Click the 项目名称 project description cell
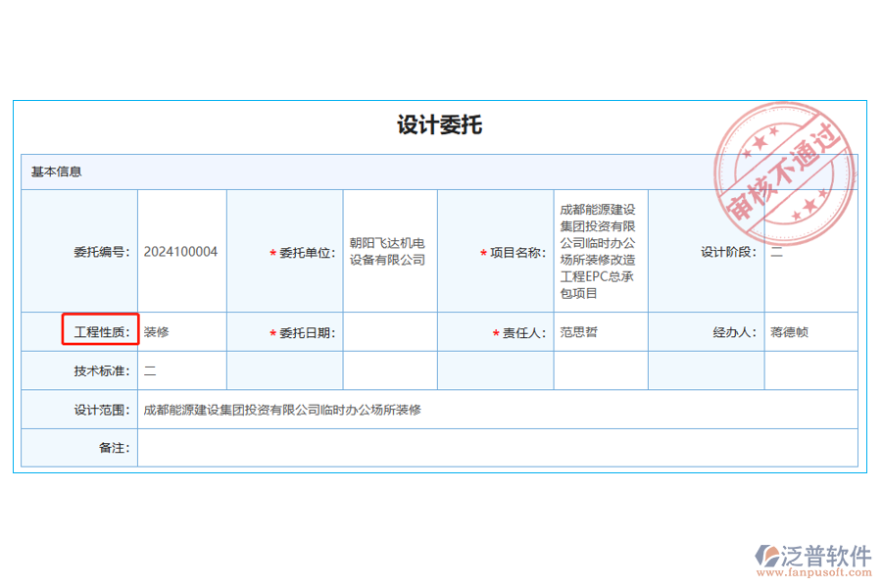Image resolution: width=882 pixels, height=588 pixels. point(599,251)
